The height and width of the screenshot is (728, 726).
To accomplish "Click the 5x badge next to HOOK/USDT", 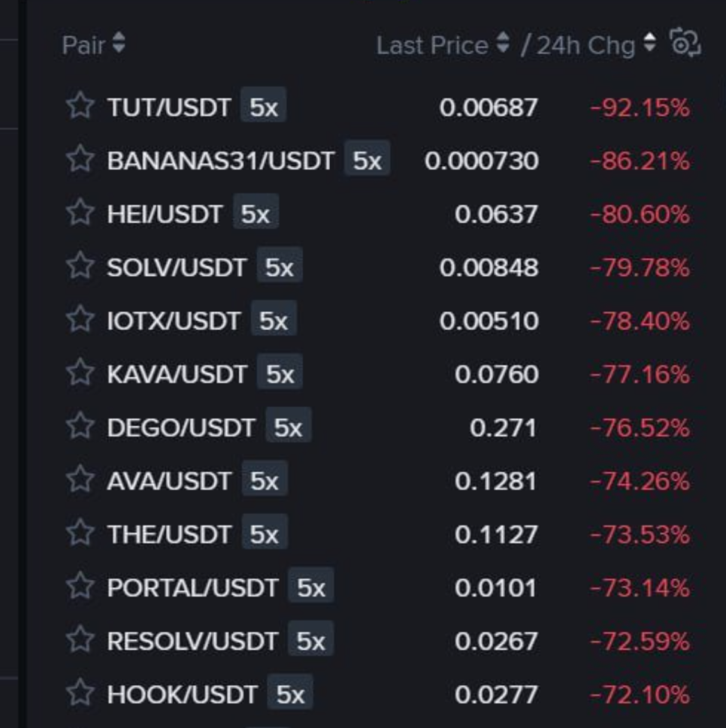I will [290, 694].
